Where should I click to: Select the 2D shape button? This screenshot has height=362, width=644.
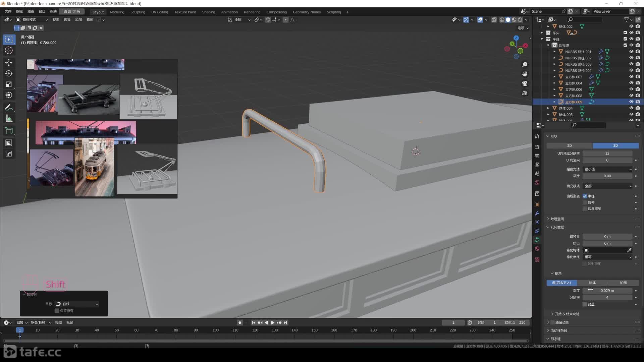coord(570,145)
